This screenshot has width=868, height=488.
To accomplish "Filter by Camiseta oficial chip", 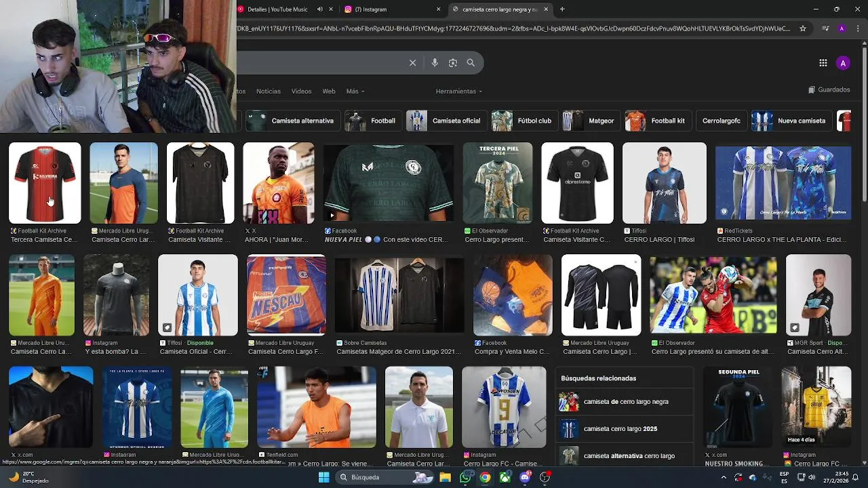I will 446,121.
